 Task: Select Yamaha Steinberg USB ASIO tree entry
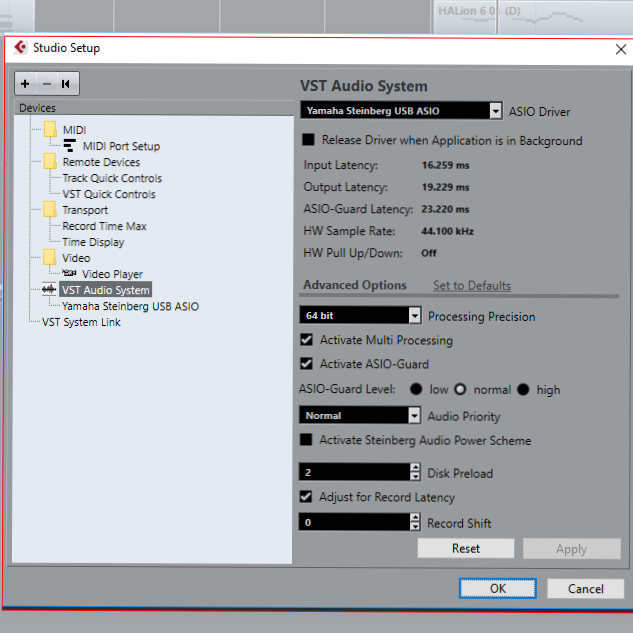point(130,306)
